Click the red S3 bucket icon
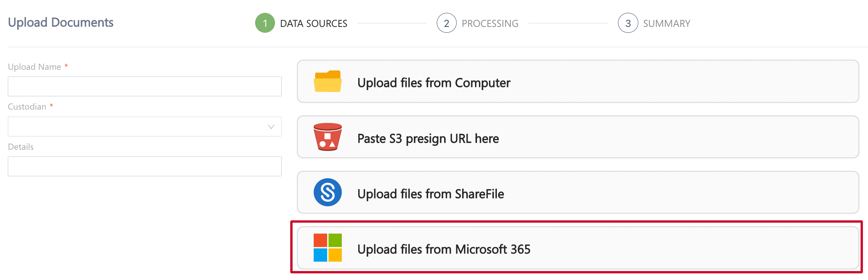The height and width of the screenshot is (280, 868). [x=327, y=137]
